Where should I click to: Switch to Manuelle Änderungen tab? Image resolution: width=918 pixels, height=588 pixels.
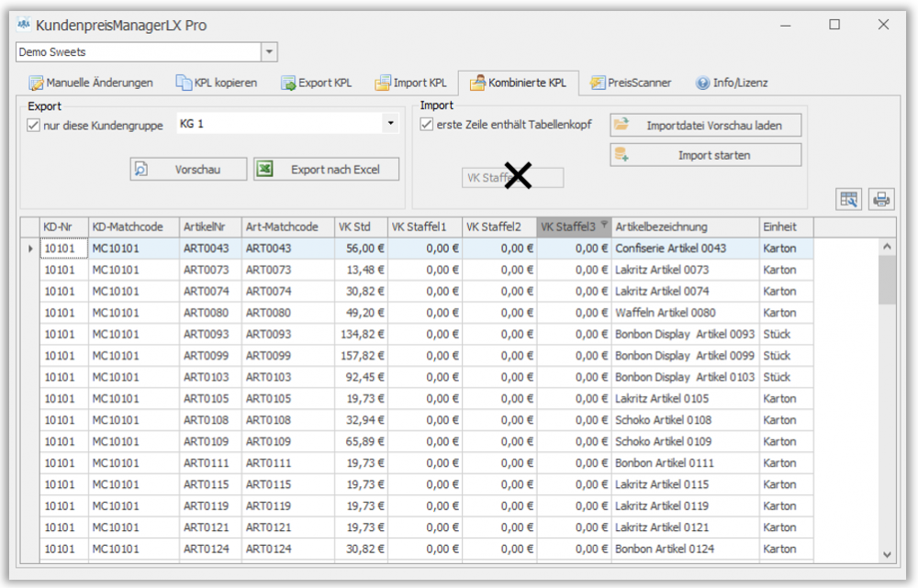coord(91,83)
